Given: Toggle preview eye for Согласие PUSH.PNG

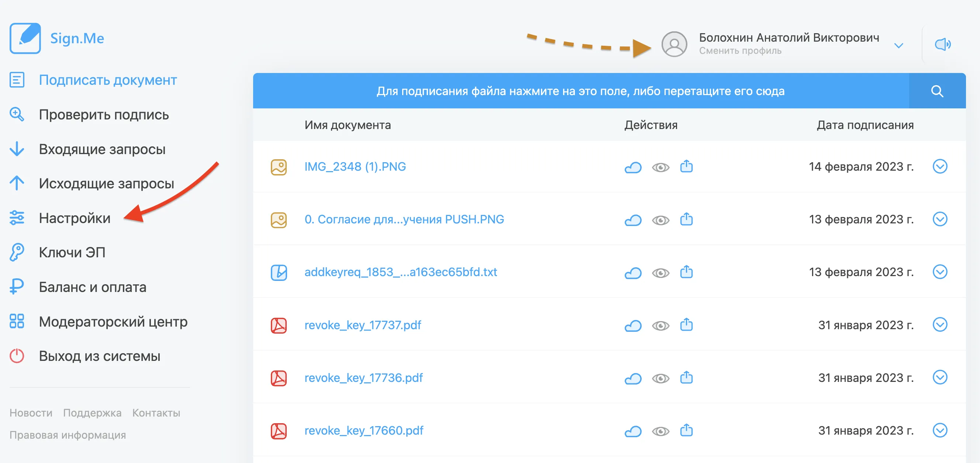Looking at the screenshot, I should (660, 220).
